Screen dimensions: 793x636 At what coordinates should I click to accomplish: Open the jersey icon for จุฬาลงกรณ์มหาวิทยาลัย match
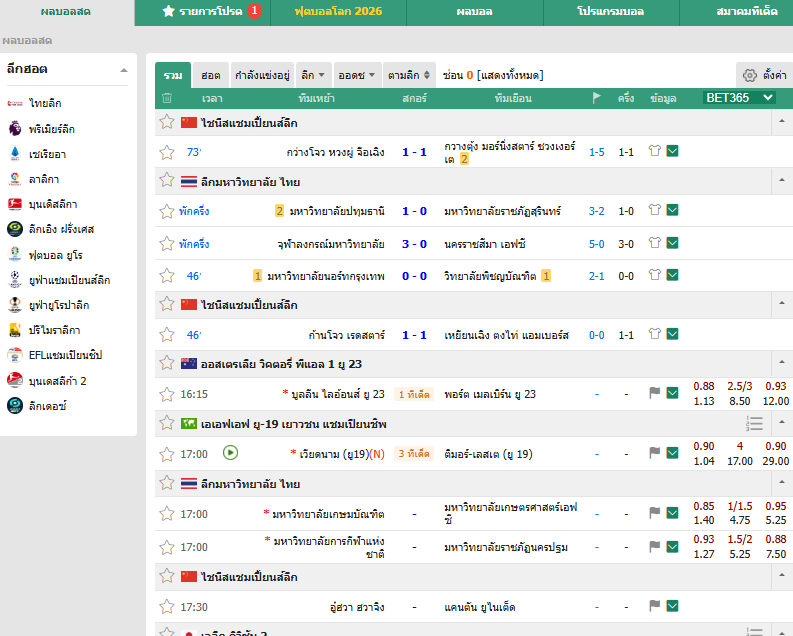pyautogui.click(x=654, y=243)
